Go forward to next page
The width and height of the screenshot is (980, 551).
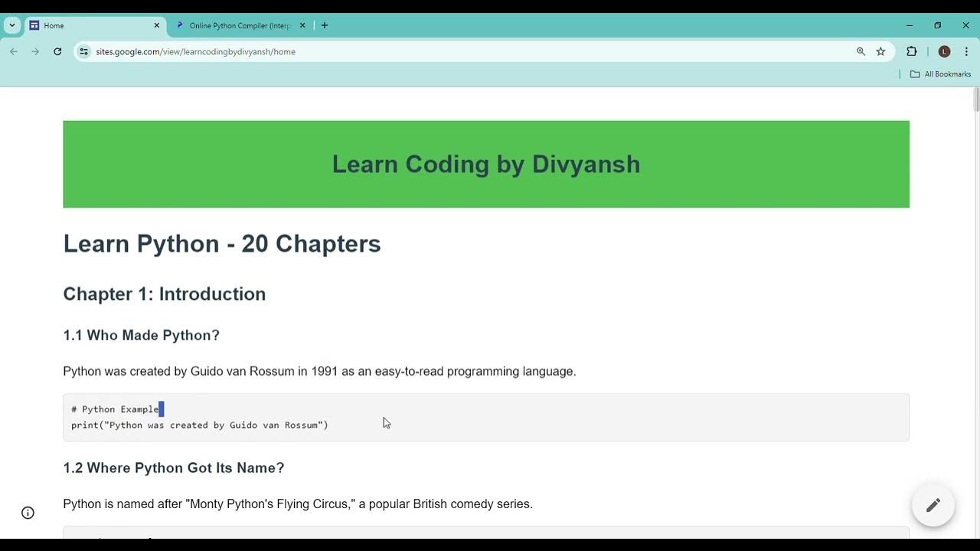pyautogui.click(x=35, y=51)
